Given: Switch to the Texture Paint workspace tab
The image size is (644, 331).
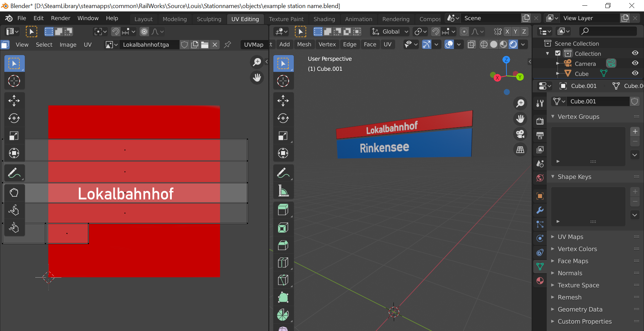Looking at the screenshot, I should [x=286, y=19].
